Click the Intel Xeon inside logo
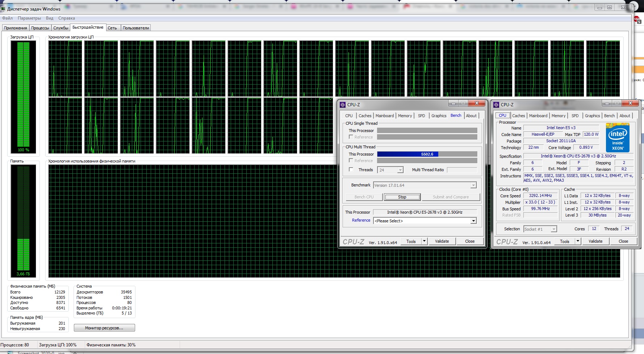 pyautogui.click(x=618, y=138)
